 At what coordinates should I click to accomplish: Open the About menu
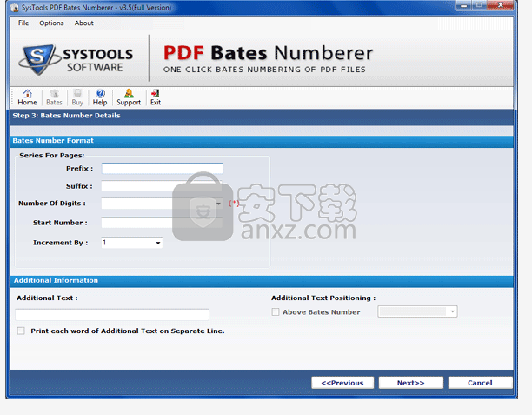point(83,23)
